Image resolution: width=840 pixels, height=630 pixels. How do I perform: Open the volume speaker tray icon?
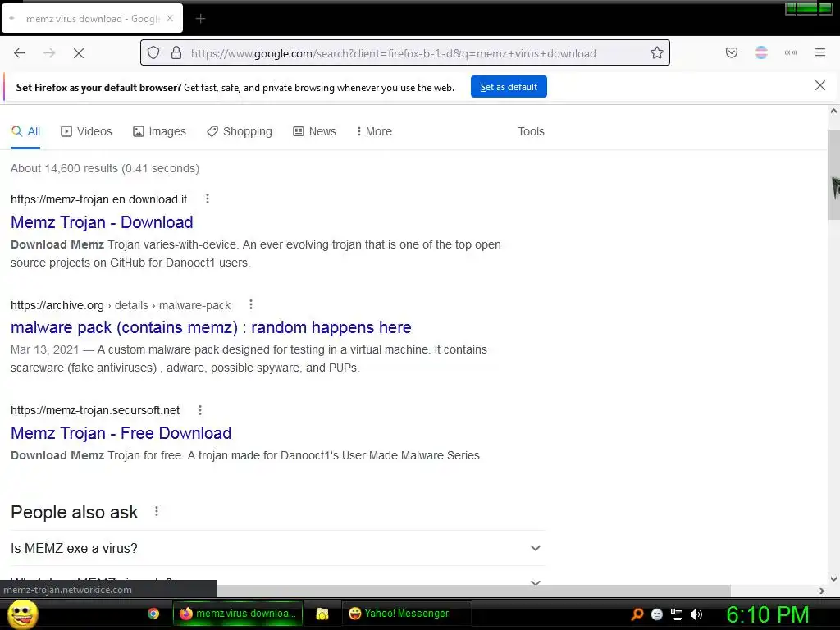[696, 614]
